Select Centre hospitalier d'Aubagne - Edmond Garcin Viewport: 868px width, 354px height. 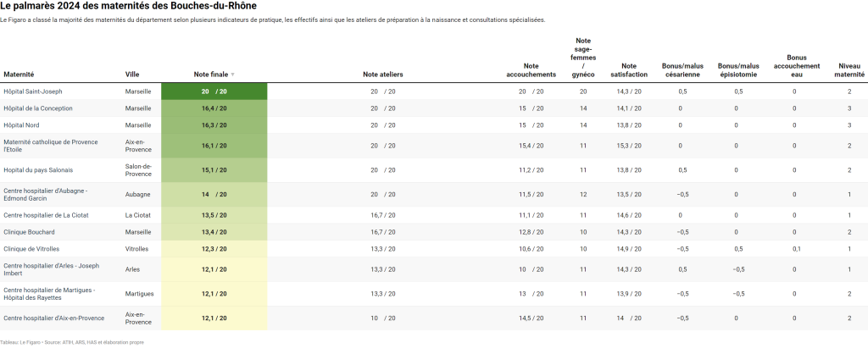click(46, 194)
